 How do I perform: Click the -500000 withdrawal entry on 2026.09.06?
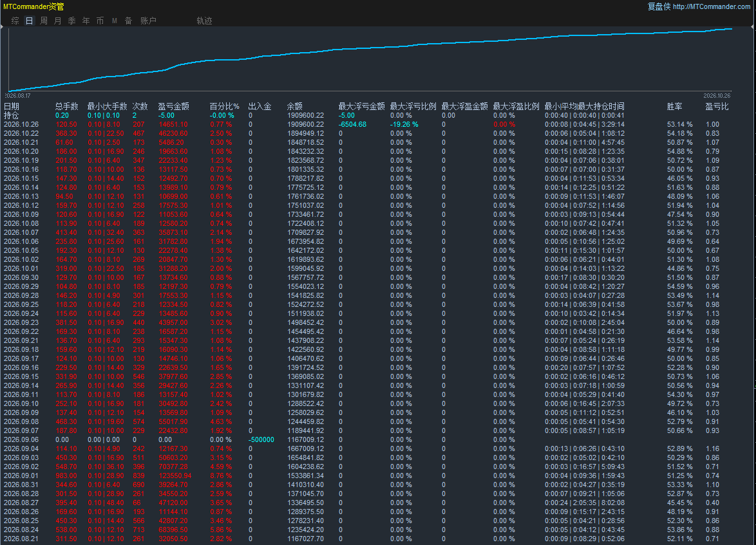261,440
